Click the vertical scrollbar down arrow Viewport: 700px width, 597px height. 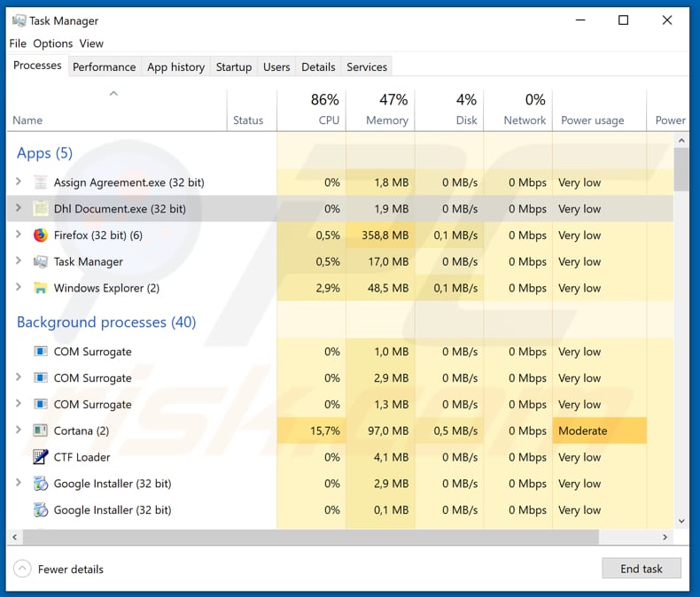(681, 521)
